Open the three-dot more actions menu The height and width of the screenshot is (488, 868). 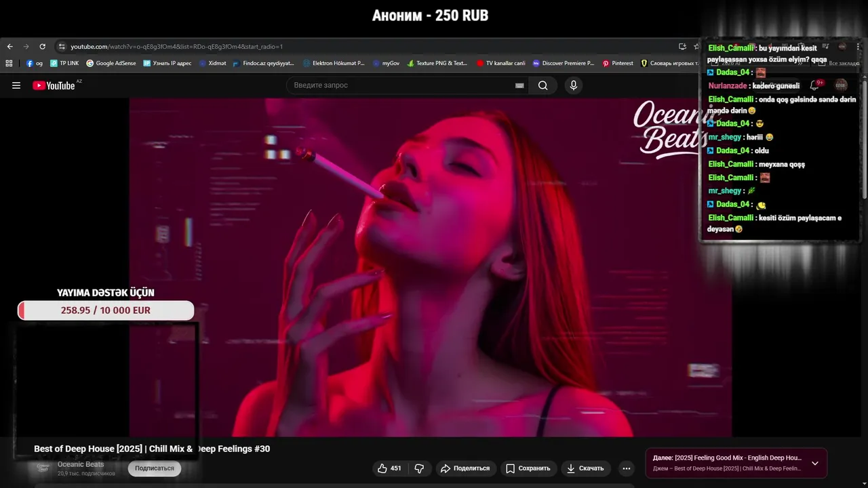627,468
